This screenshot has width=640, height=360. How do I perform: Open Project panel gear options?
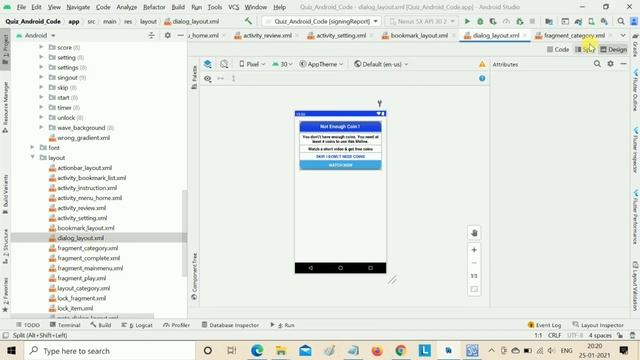click(167, 36)
